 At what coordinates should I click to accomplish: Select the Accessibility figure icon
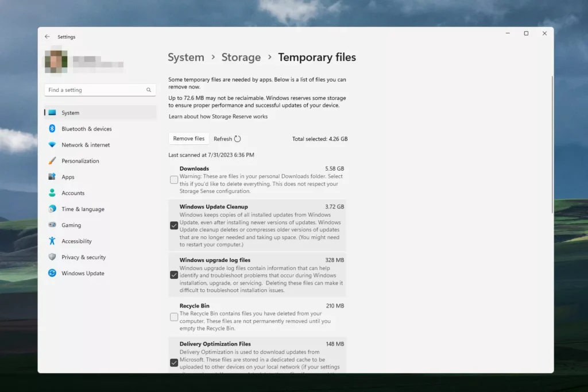pos(52,241)
